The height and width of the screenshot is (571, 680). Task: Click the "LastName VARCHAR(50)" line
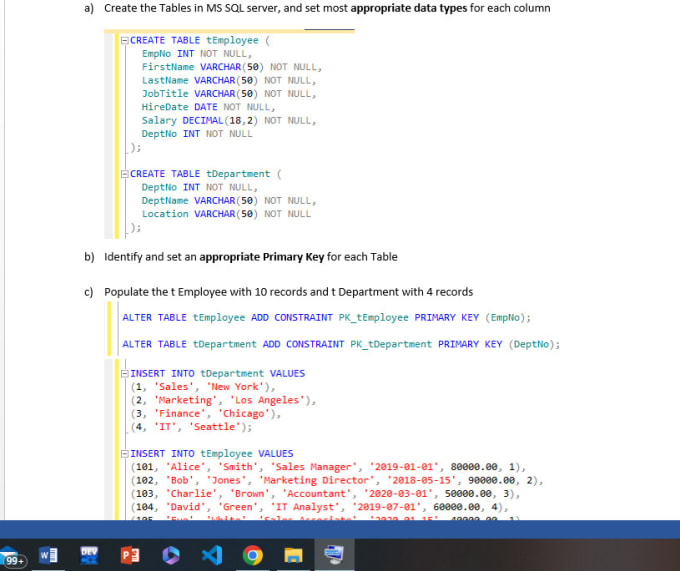[x=229, y=81]
